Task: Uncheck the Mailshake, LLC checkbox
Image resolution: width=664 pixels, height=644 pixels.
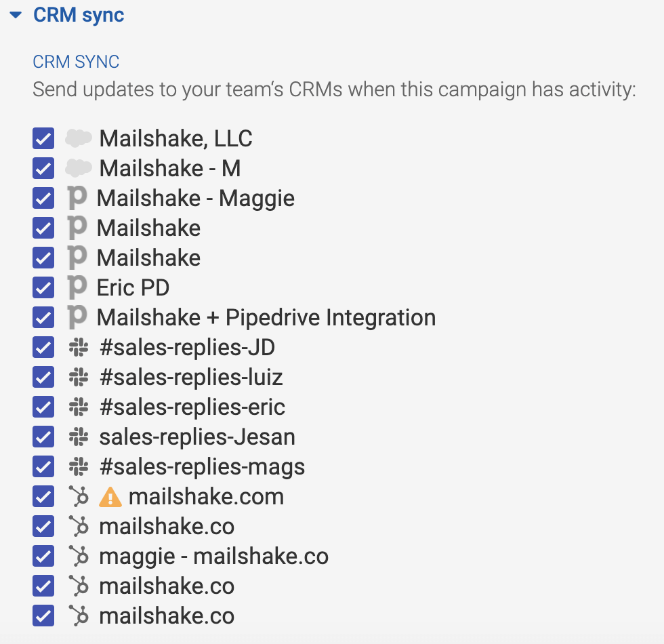Action: coord(43,139)
